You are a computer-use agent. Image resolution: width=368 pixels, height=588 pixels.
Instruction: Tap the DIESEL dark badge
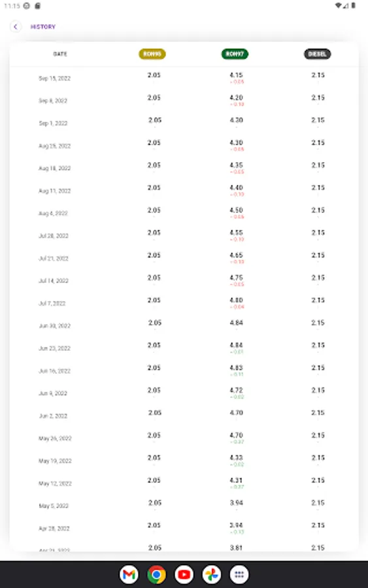318,54
